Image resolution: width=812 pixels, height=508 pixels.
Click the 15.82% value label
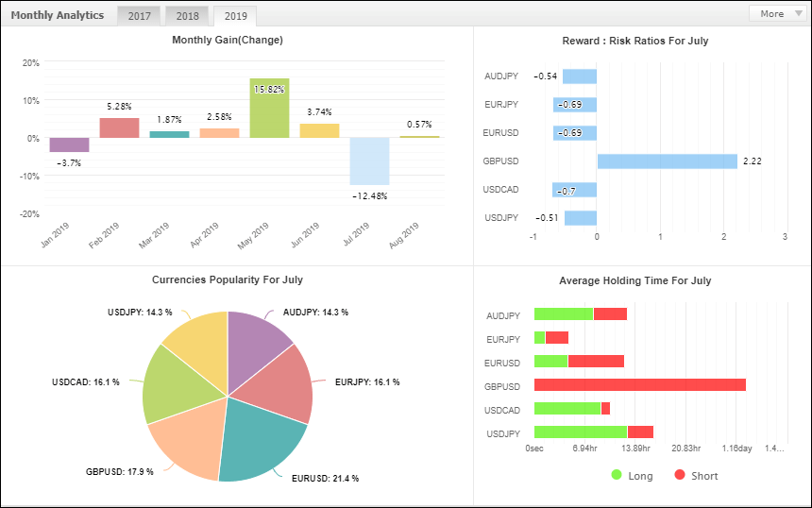[269, 90]
